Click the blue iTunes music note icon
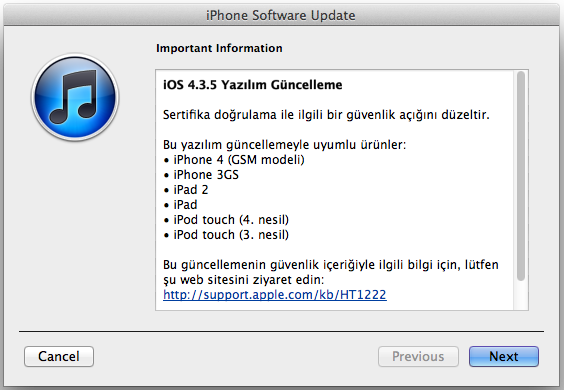Screen dimensions: 564x390 tap(75, 97)
